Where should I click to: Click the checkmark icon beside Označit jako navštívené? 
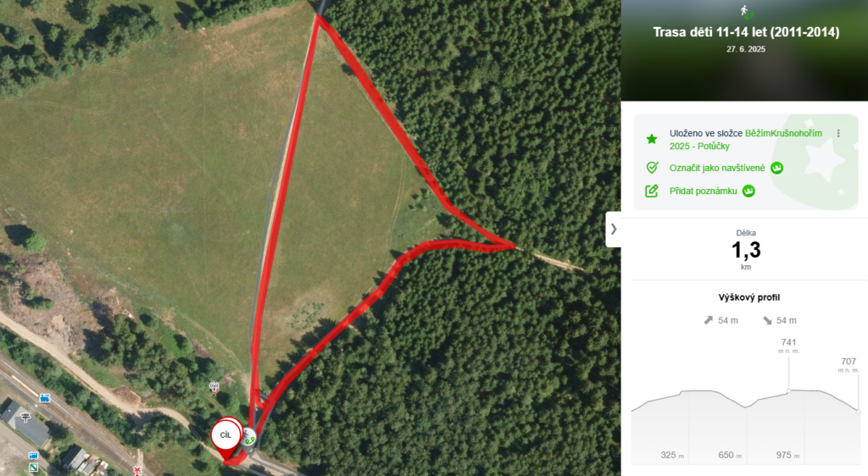[x=652, y=168]
